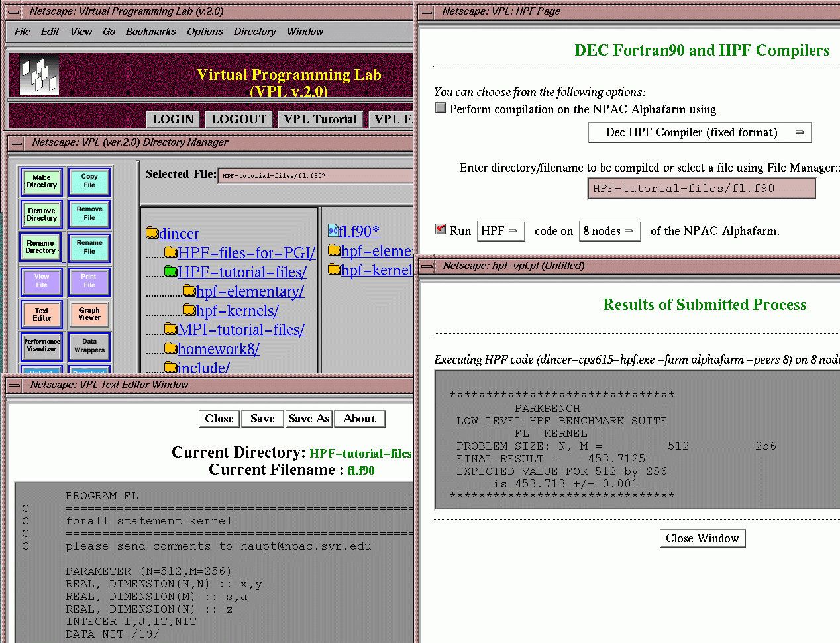The image size is (840, 643).
Task: Click the directory/filename compile input field
Action: pyautogui.click(x=702, y=188)
